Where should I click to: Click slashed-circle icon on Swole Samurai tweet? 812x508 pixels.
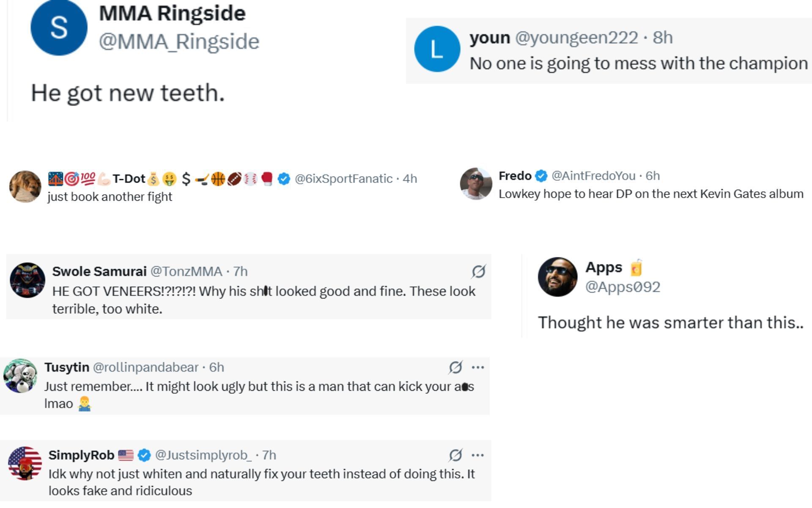coord(478,271)
